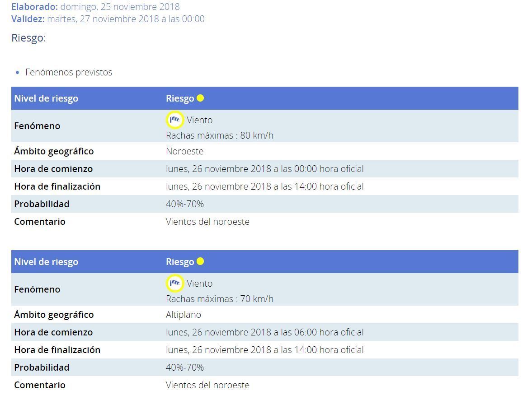
Task: Click the yellow risk dot in the second table header
Action: [200, 261]
